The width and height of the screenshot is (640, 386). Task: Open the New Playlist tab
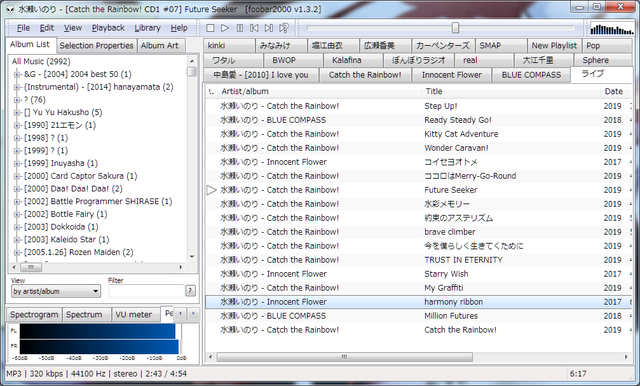(x=554, y=45)
